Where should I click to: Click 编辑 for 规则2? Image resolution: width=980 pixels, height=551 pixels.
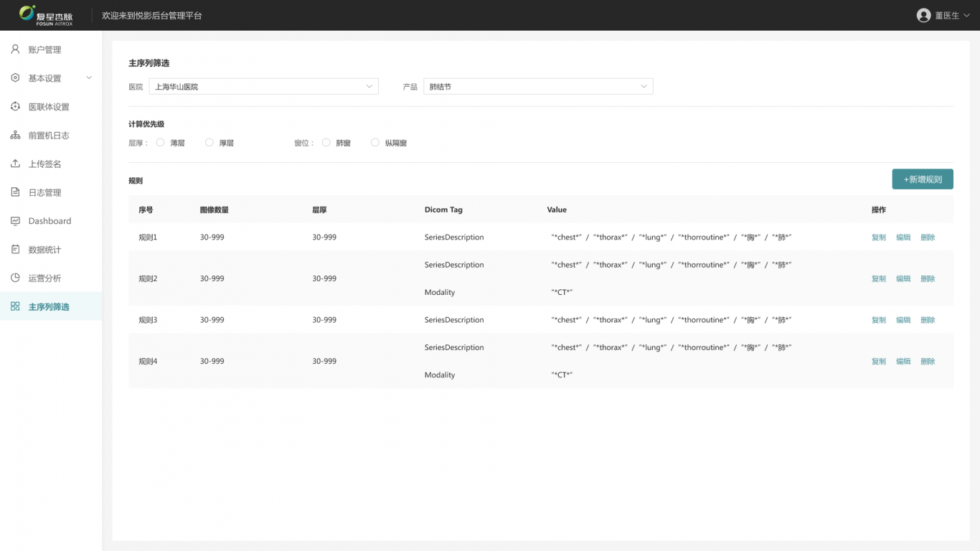(903, 278)
